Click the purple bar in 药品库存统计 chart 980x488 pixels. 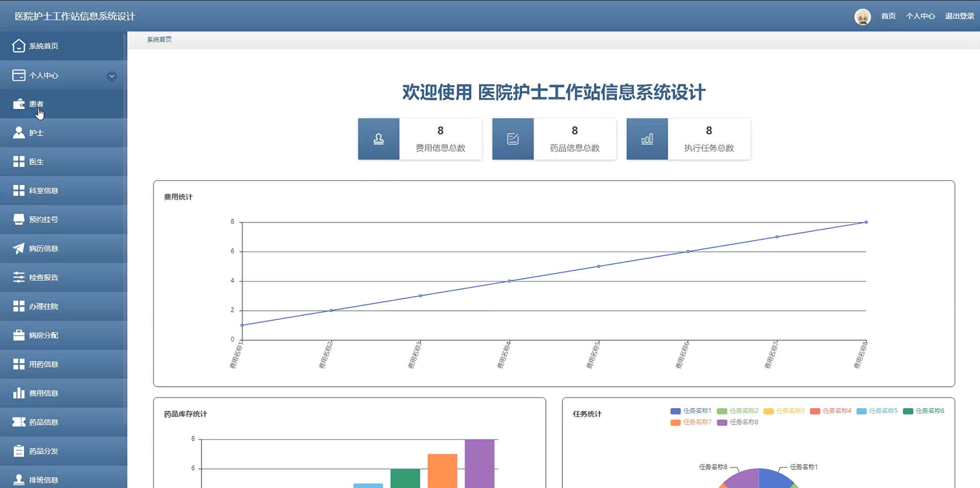pyautogui.click(x=479, y=464)
